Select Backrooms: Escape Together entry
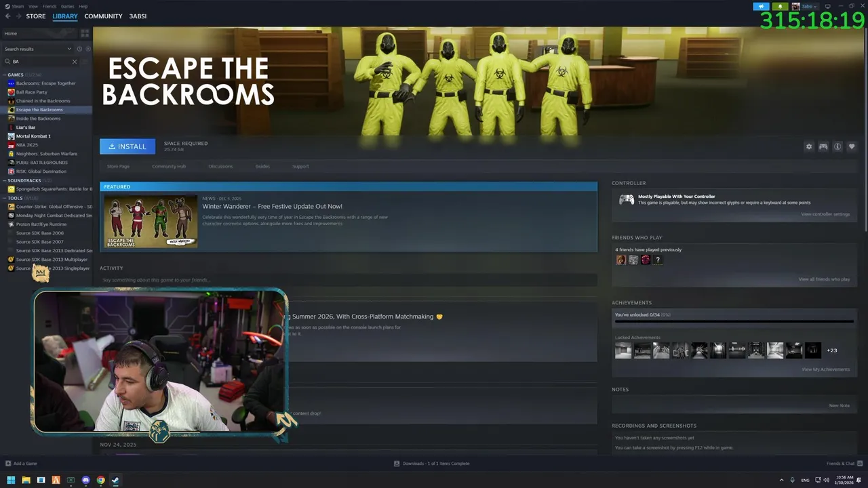Viewport: 868px width, 488px height. [45, 83]
